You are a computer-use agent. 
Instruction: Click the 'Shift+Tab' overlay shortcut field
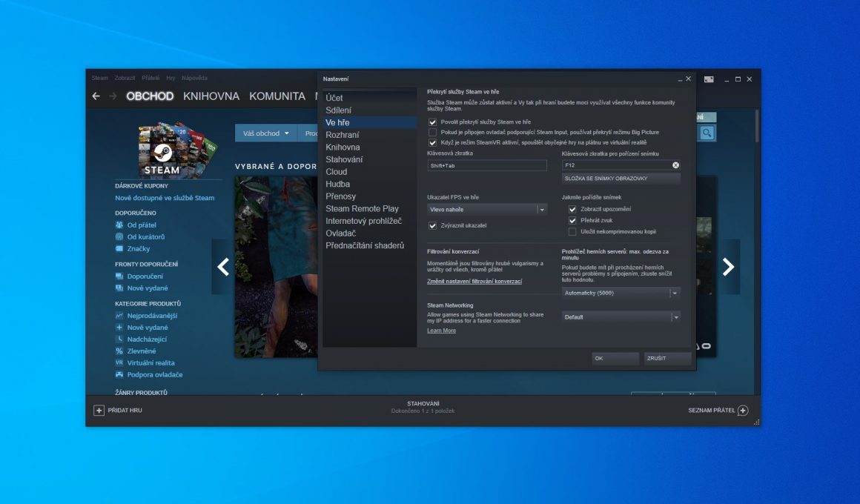point(486,165)
